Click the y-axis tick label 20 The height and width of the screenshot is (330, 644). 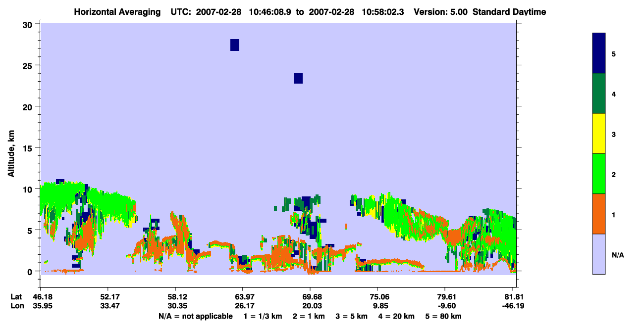pos(29,106)
